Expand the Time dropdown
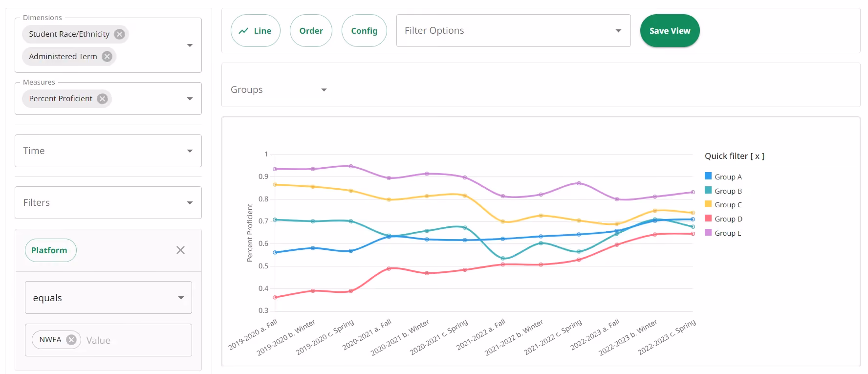This screenshot has height=374, width=868. click(x=108, y=151)
